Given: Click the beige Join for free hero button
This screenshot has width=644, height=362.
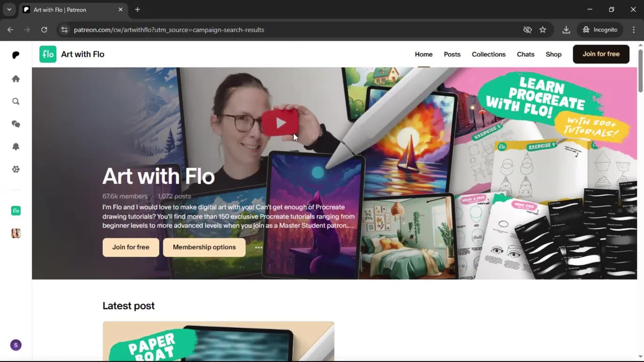Looking at the screenshot, I should tap(131, 247).
